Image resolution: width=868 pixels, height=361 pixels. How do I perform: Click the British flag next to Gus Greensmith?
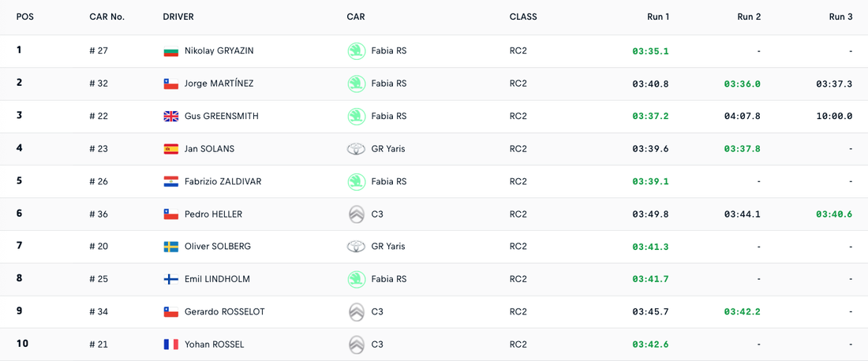pos(170,117)
